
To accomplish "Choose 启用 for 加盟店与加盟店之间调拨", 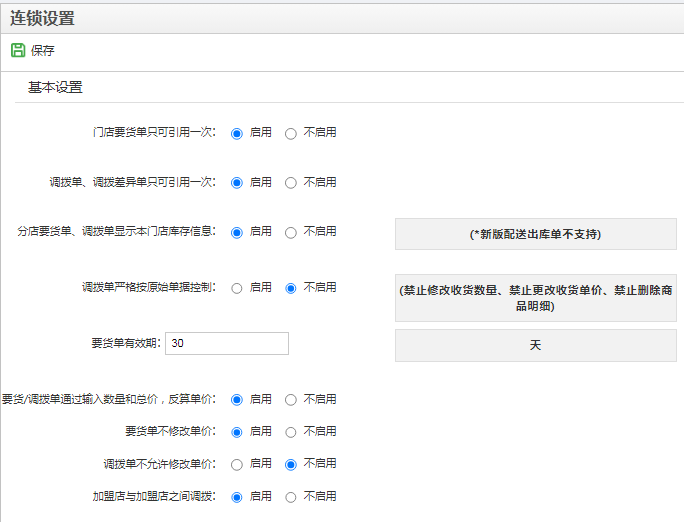I will coord(236,497).
